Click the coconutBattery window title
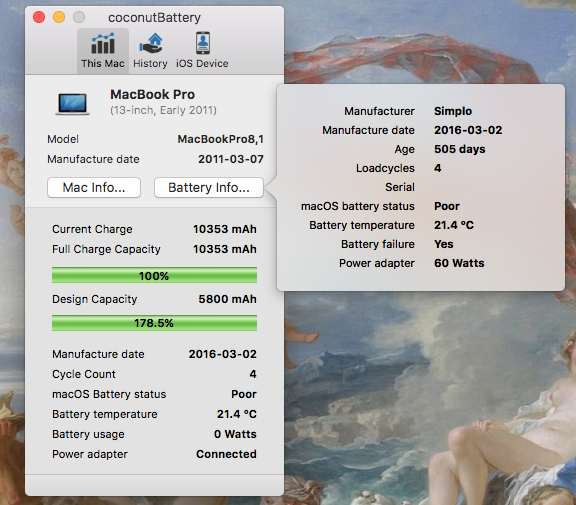Viewport: 576px width, 505px height. click(x=154, y=18)
